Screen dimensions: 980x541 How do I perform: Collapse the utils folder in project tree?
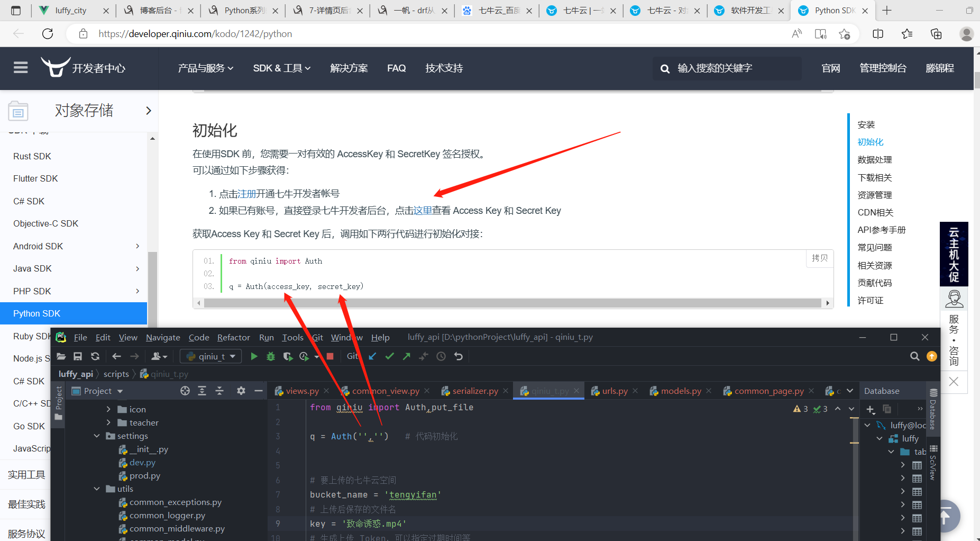[x=97, y=489]
